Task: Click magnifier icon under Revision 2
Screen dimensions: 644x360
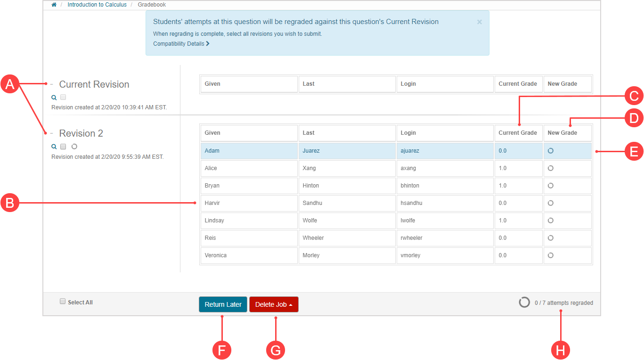Action: pos(54,147)
